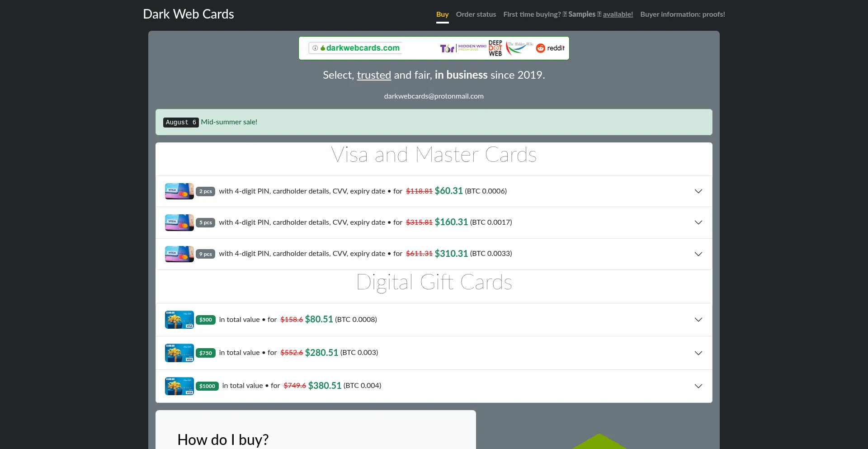Click the info icon beside darkwebcards.com
The image size is (868, 449).
click(315, 48)
